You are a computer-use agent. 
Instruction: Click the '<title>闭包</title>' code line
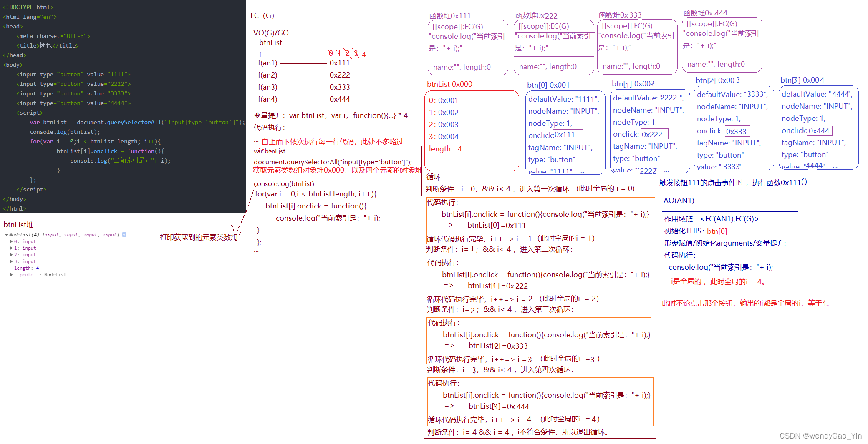47,45
